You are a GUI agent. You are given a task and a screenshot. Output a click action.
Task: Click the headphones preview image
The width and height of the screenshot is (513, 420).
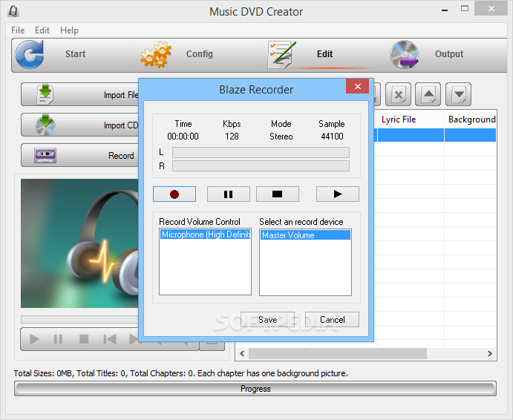79,243
